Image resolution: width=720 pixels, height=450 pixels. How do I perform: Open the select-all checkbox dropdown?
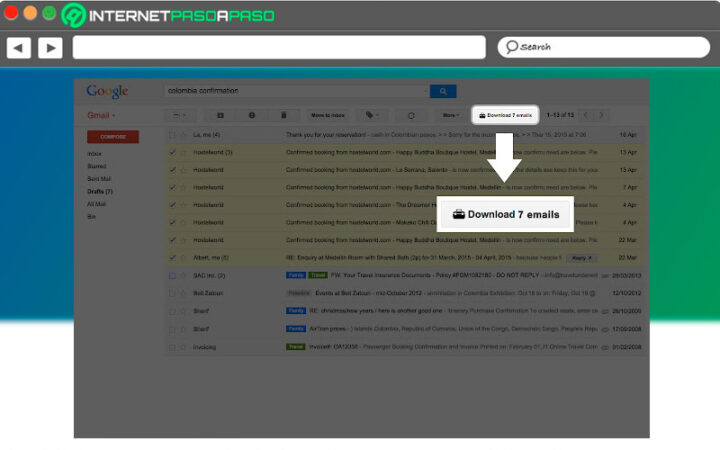[x=180, y=115]
